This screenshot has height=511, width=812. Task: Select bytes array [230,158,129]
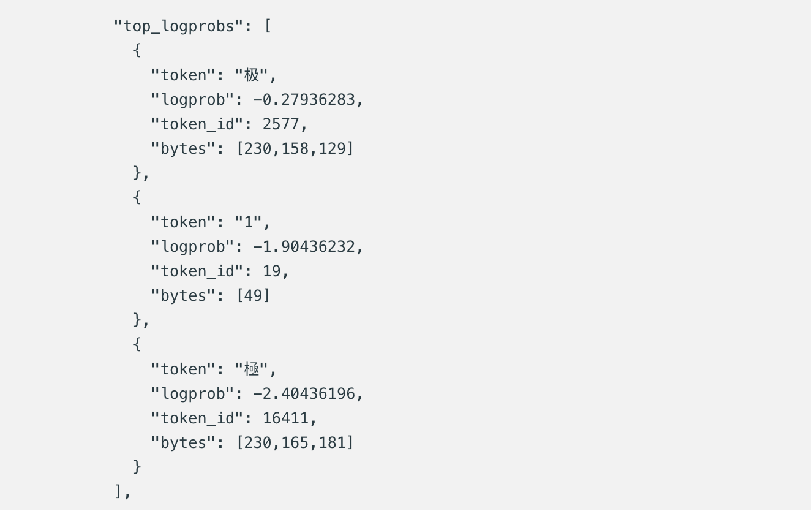click(x=295, y=149)
